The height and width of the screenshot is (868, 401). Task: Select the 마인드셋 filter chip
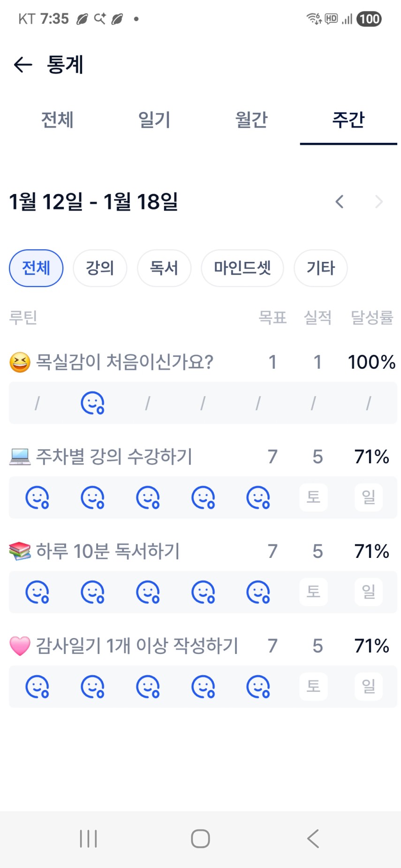tap(242, 268)
